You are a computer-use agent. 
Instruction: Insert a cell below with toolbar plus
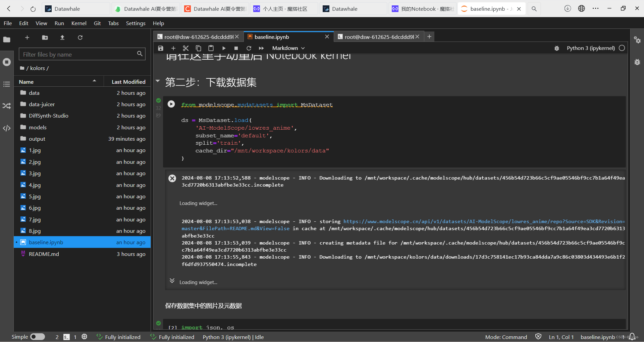(173, 48)
